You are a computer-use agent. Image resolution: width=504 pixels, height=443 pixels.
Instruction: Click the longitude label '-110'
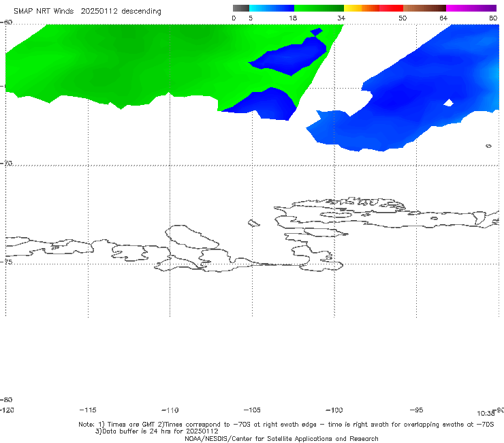click(x=170, y=410)
